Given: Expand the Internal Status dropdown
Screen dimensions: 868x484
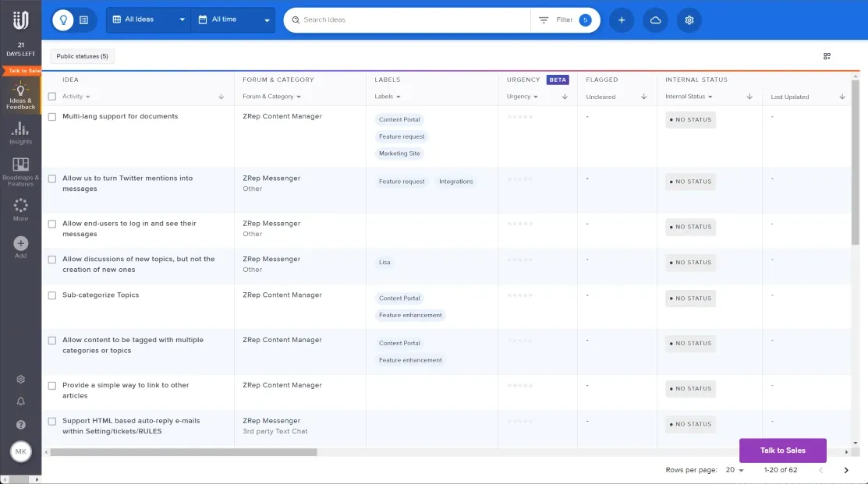Looking at the screenshot, I should click(x=689, y=96).
